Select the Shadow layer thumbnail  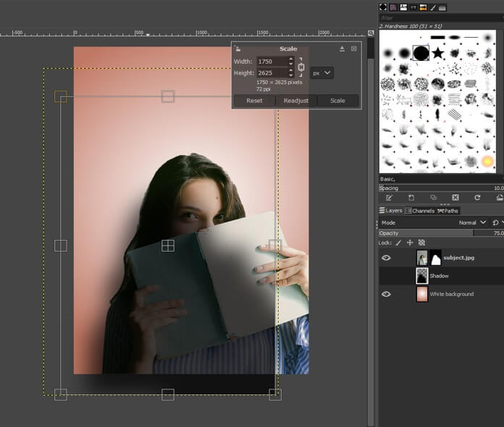[x=422, y=275]
